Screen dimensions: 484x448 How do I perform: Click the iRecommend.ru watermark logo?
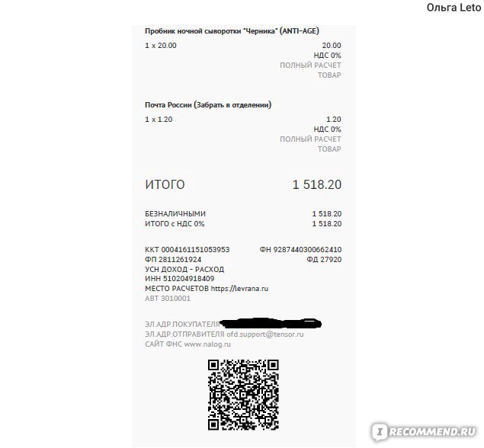[x=424, y=431]
